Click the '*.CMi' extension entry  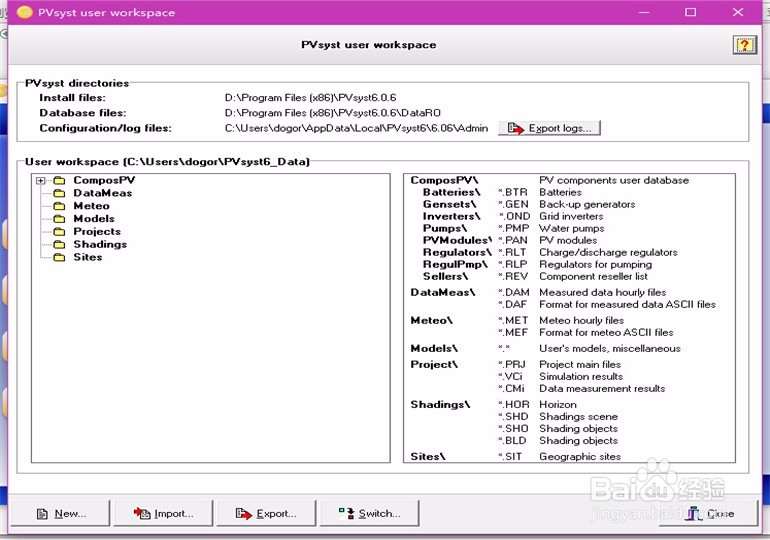[x=512, y=389]
